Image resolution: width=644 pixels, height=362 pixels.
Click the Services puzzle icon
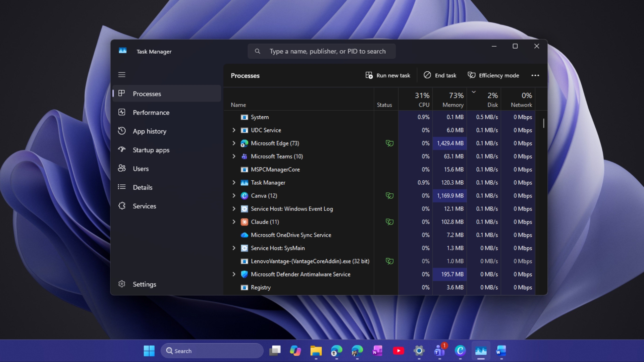pos(122,206)
